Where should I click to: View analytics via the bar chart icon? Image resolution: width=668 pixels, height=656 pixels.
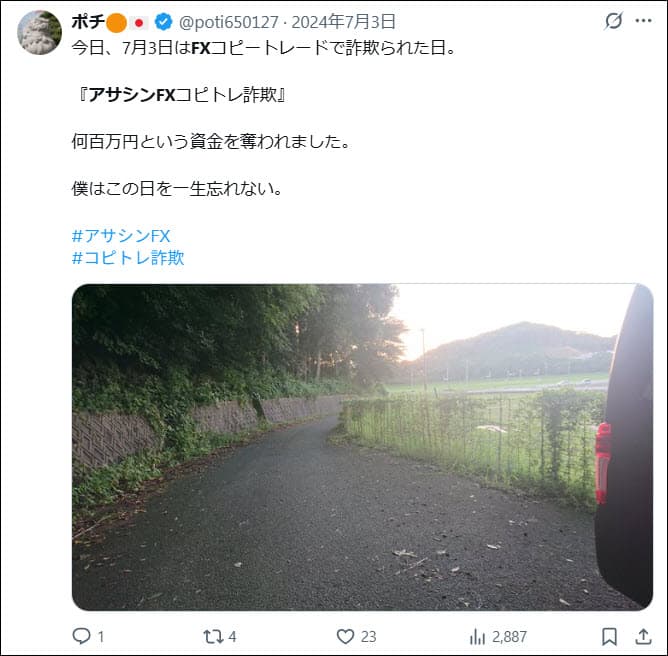(477, 637)
